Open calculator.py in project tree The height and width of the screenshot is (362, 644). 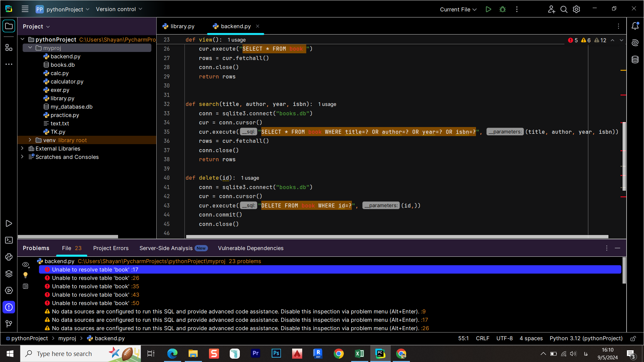[67, 81]
